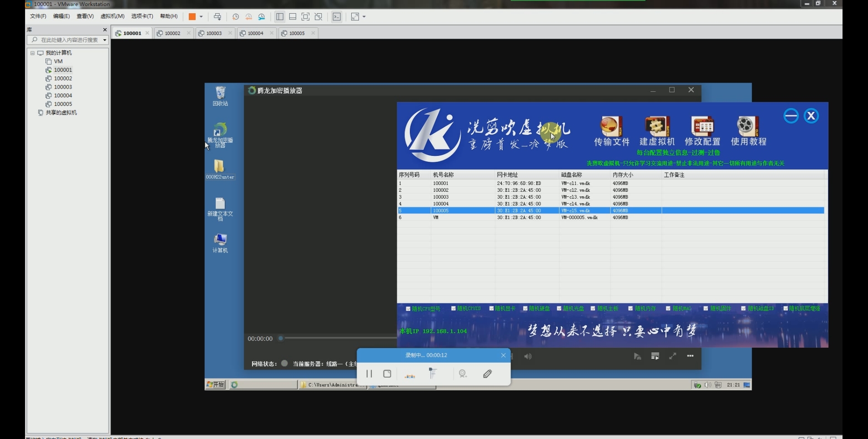Toggle the 随机底层增强 checkbox

point(786,309)
